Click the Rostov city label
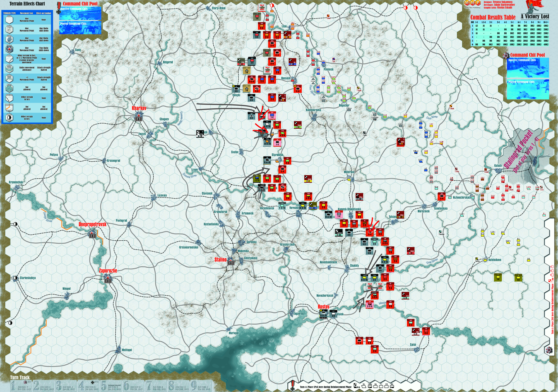The image size is (558, 392). tap(323, 307)
